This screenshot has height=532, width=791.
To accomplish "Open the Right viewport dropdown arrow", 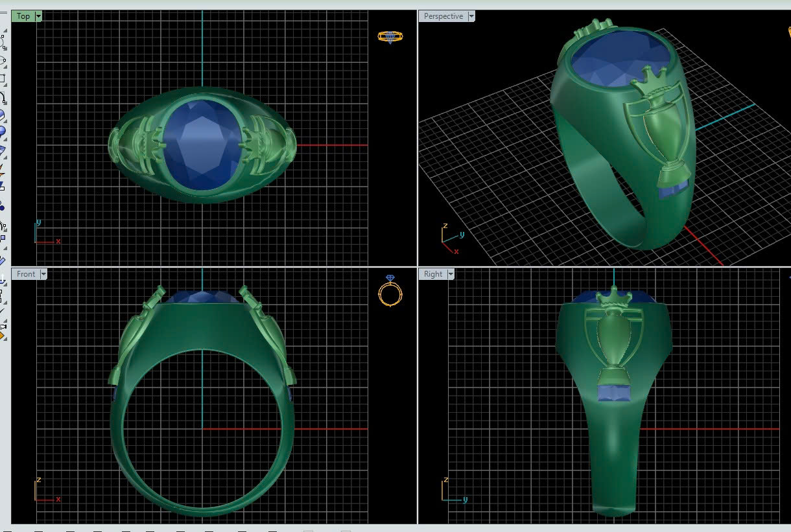I will [451, 274].
